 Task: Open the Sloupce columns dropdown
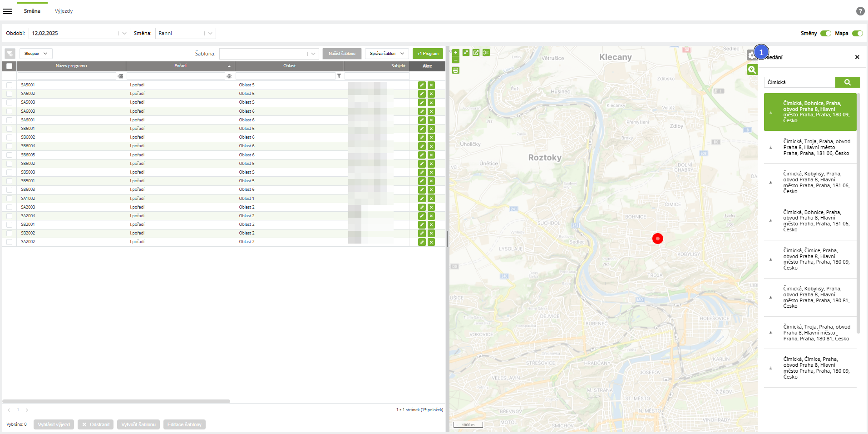pos(36,54)
